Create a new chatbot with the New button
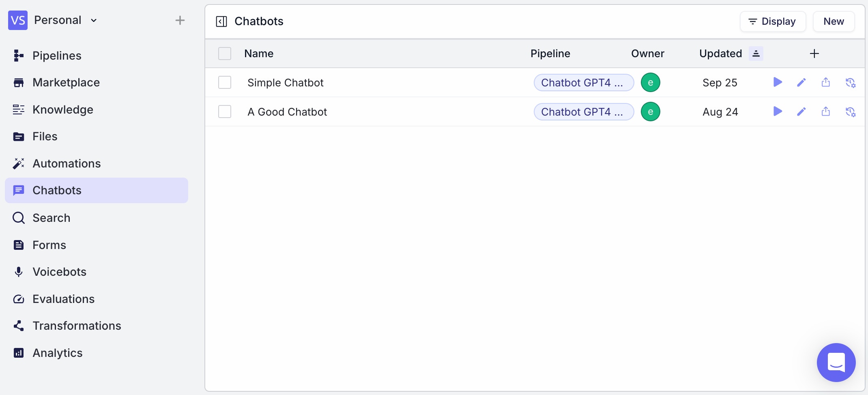 coord(834,21)
